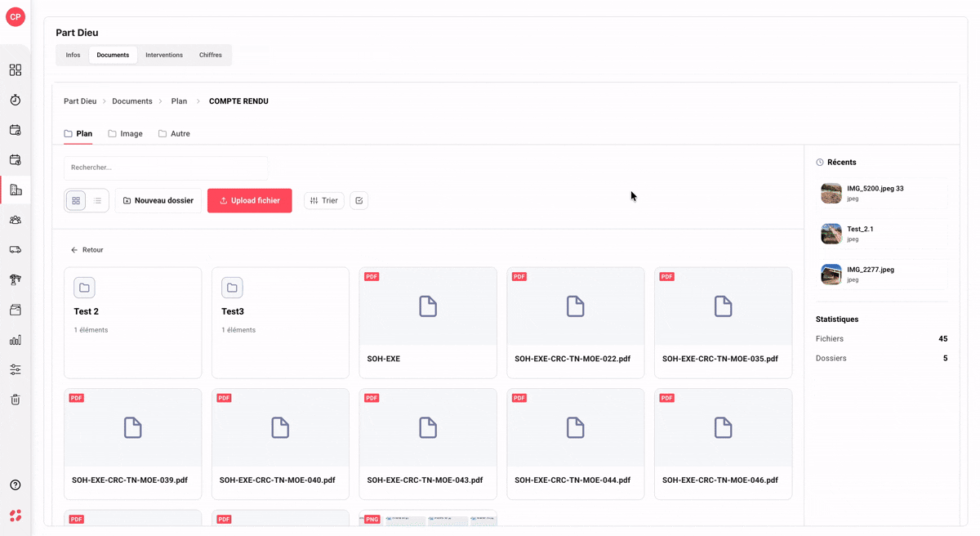Click in the Rechercher search field
980x536 pixels.
[x=165, y=167]
